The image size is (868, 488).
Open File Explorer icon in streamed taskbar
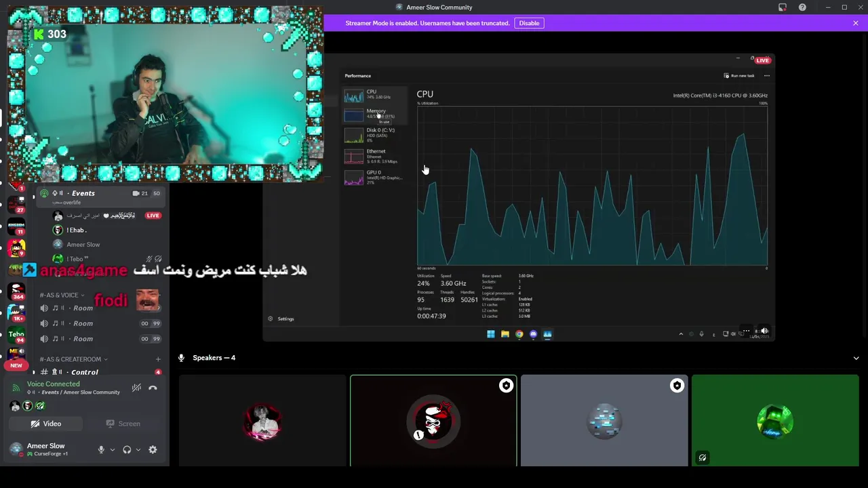505,333
